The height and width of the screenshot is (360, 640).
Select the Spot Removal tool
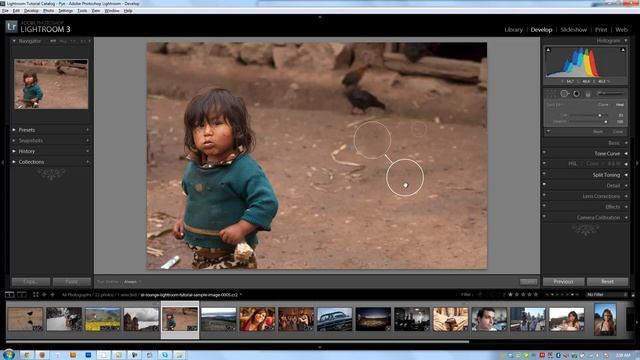[x=564, y=94]
